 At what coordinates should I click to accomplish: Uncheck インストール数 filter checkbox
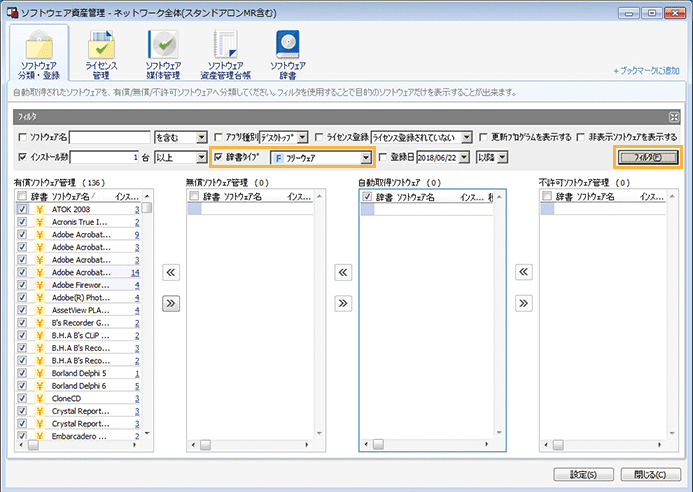tap(23, 157)
